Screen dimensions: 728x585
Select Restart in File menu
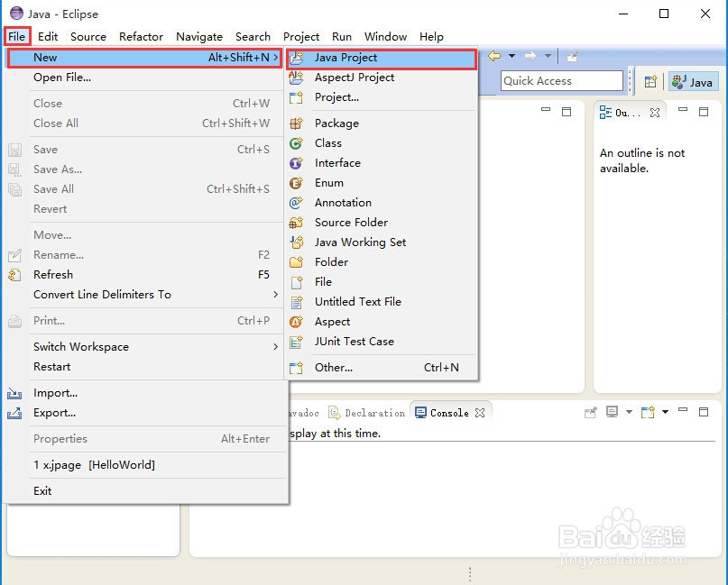tap(145, 367)
